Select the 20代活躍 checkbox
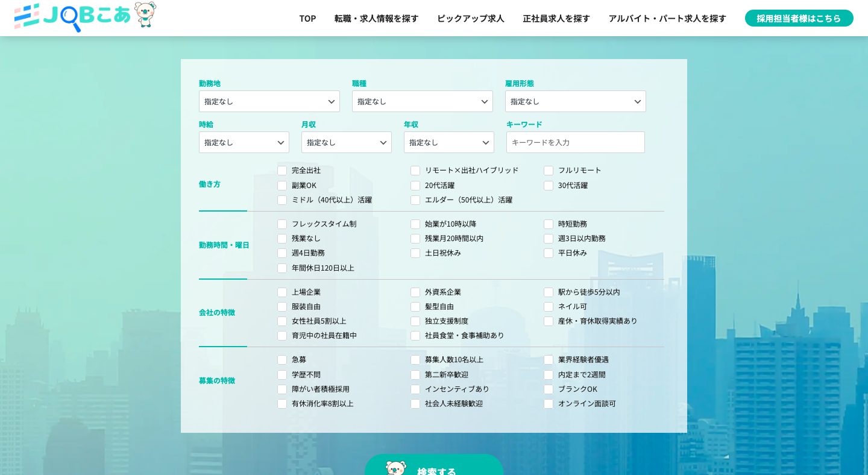Viewport: 868px width, 475px height. point(415,186)
